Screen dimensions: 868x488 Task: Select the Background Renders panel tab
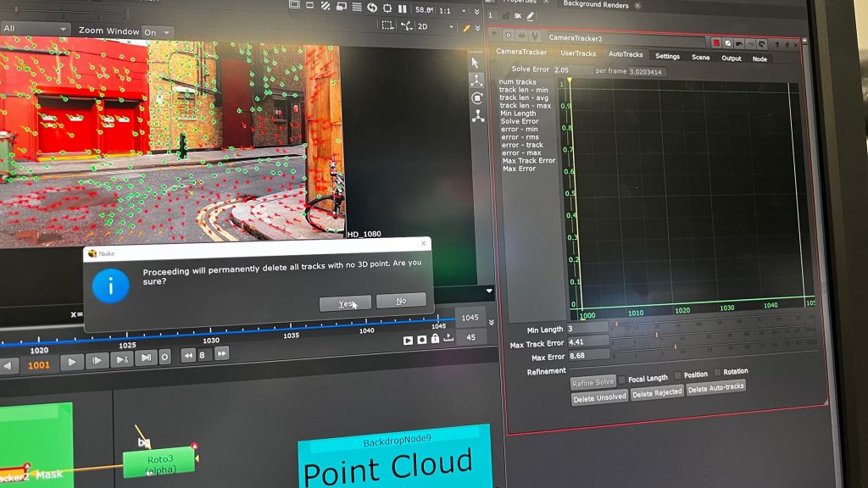(596, 4)
